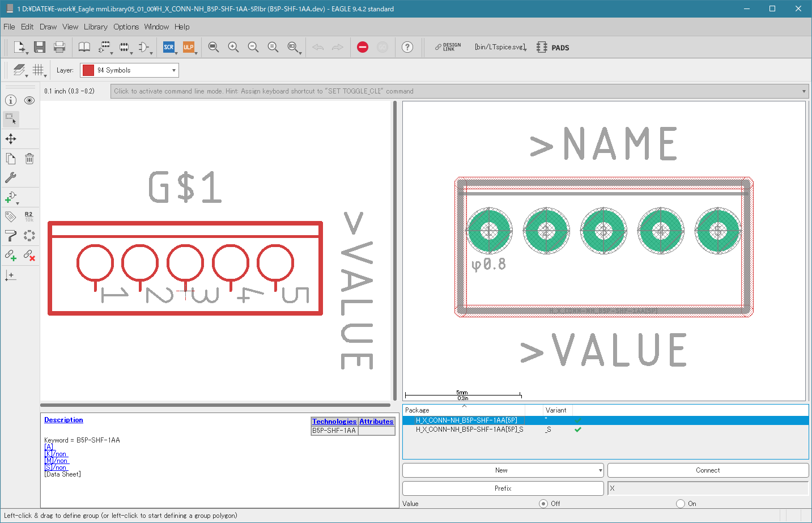
Task: Click the Save floppy disk icon
Action: (x=39, y=47)
